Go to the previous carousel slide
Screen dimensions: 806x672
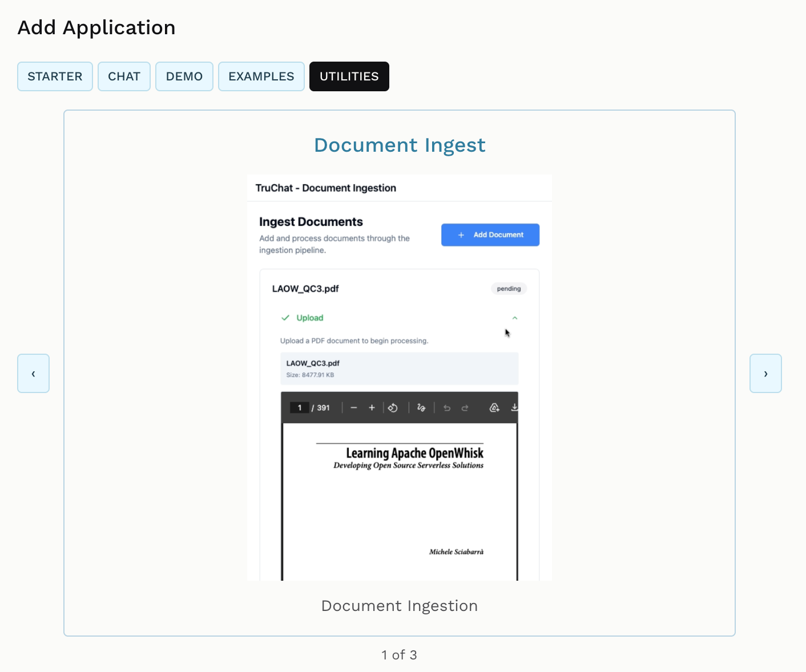point(33,374)
